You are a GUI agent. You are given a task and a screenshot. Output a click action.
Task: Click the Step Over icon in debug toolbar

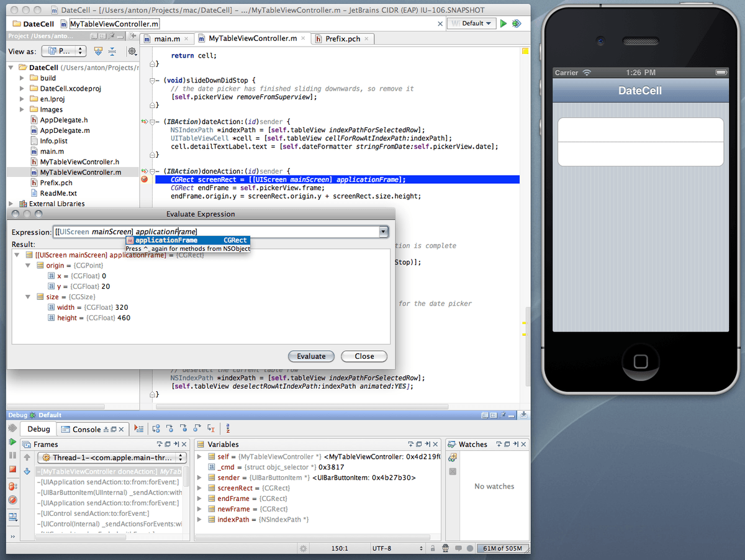pyautogui.click(x=156, y=428)
